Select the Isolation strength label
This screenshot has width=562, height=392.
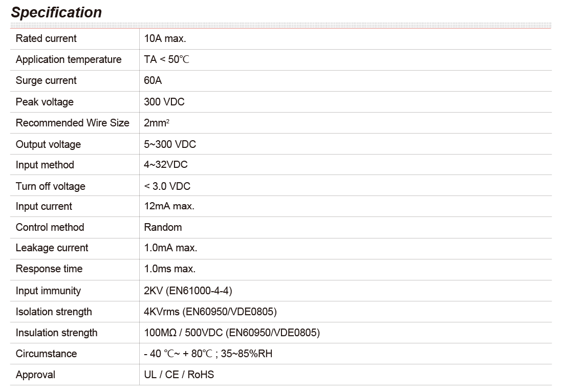(x=54, y=312)
